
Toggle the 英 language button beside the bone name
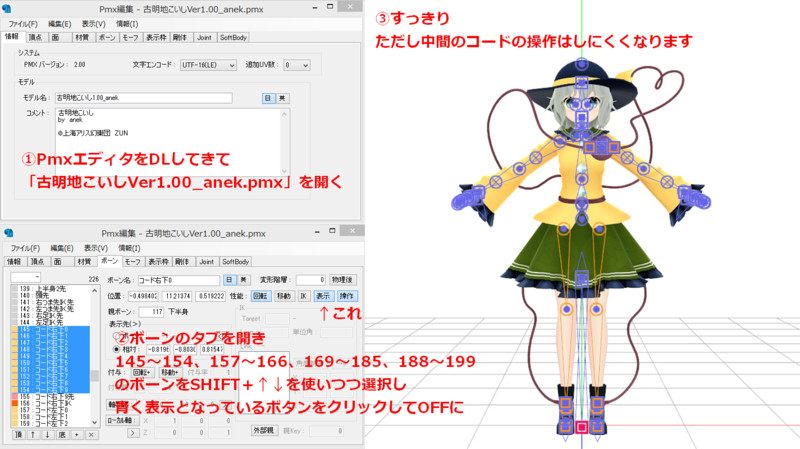pyautogui.click(x=243, y=280)
